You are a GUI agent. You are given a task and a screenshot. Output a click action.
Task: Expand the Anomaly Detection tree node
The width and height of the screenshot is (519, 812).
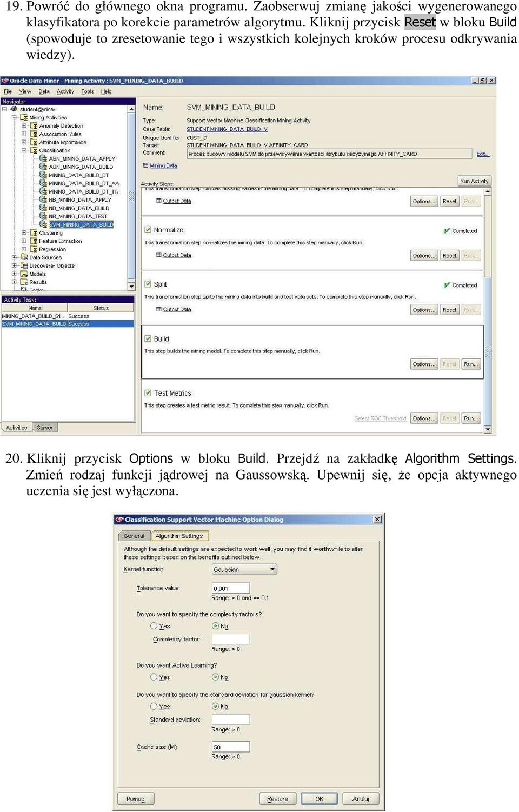pos(24,125)
